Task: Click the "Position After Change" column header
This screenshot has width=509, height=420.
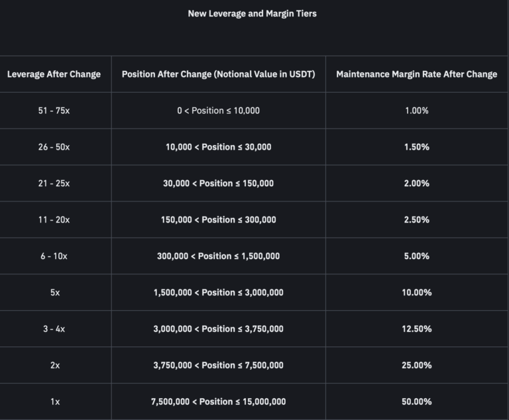Action: 218,74
